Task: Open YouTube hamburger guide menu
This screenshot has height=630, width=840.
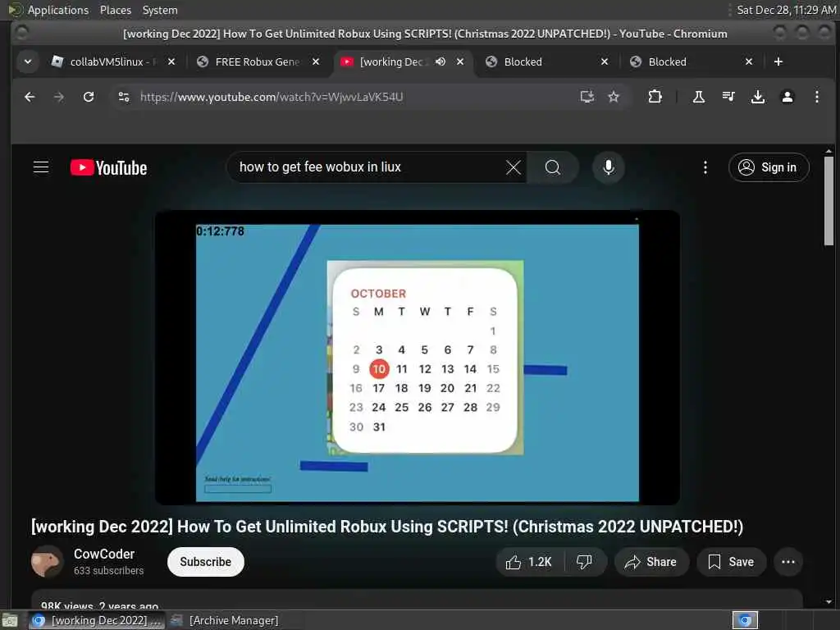Action: [x=41, y=167]
